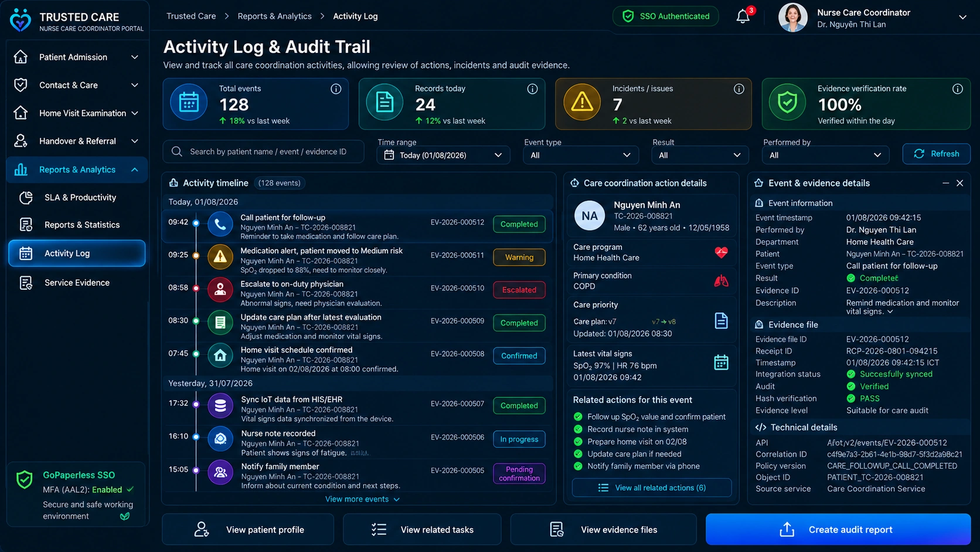
Task: Expand the user profile menu chevron
Action: pyautogui.click(x=962, y=18)
